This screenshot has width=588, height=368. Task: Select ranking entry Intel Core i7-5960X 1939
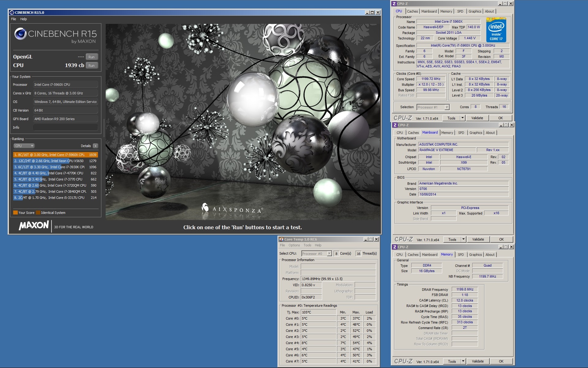click(55, 155)
